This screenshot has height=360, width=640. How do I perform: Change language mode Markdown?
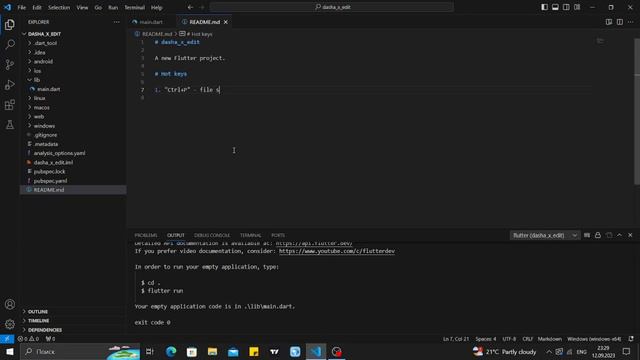[549, 339]
